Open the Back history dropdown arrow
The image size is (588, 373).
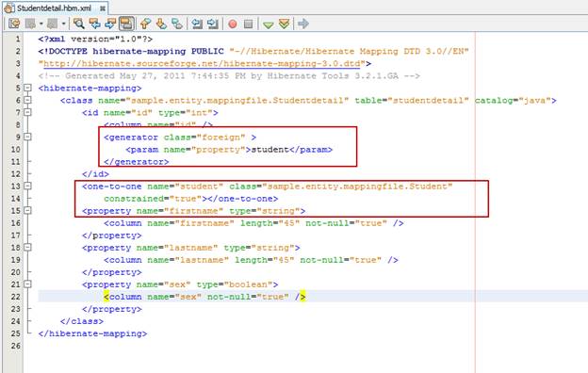click(x=41, y=24)
